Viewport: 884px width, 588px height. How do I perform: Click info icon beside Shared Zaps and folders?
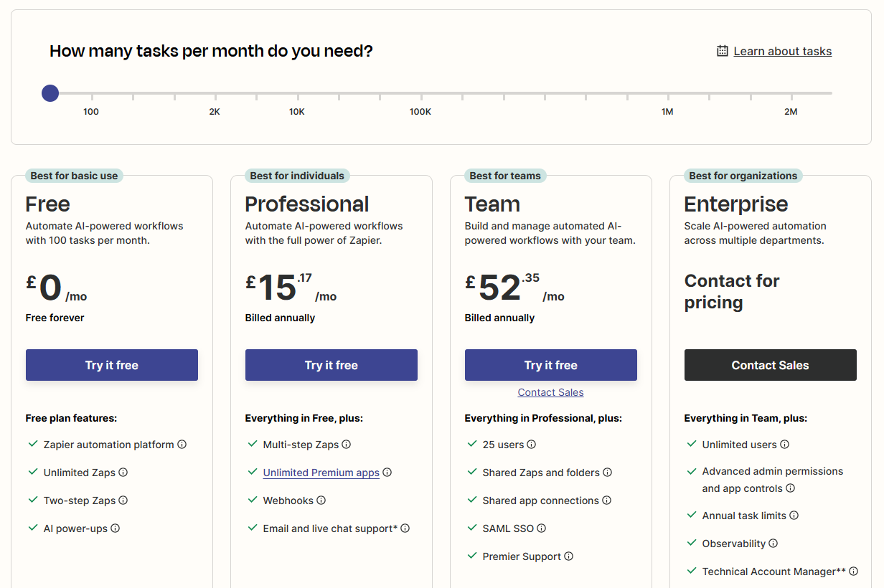point(607,473)
